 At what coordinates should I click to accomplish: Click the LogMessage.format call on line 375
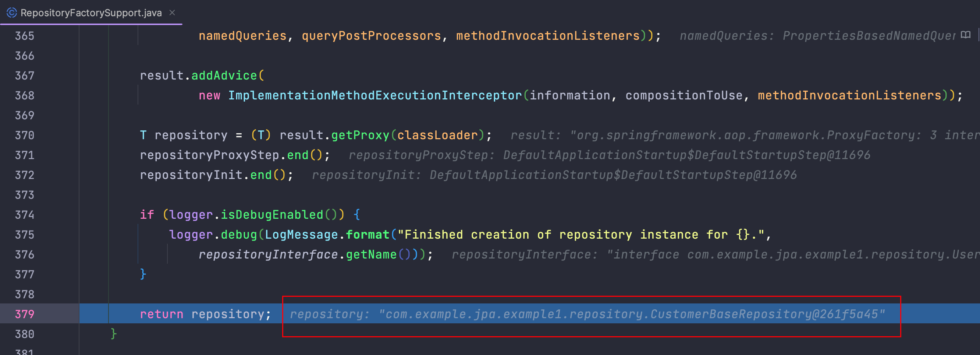[335, 234]
